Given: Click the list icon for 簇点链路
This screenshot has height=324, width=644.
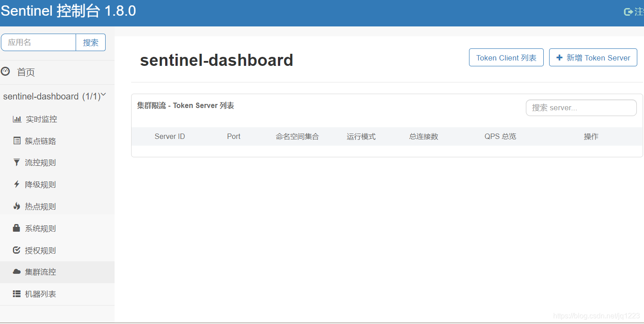Looking at the screenshot, I should click(x=17, y=141).
